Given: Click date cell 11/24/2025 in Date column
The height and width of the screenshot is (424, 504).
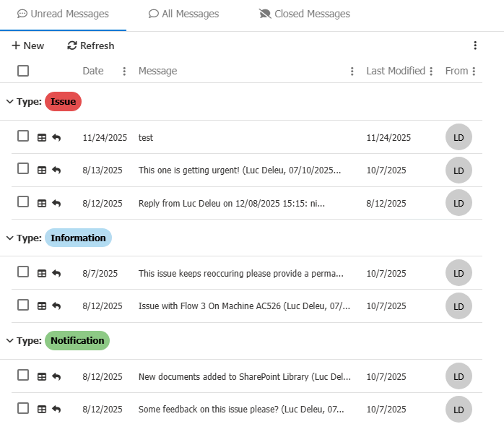Looking at the screenshot, I should [105, 137].
